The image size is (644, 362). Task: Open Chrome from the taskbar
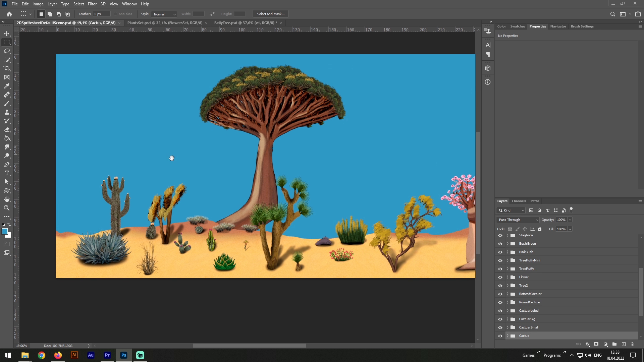coord(42,355)
